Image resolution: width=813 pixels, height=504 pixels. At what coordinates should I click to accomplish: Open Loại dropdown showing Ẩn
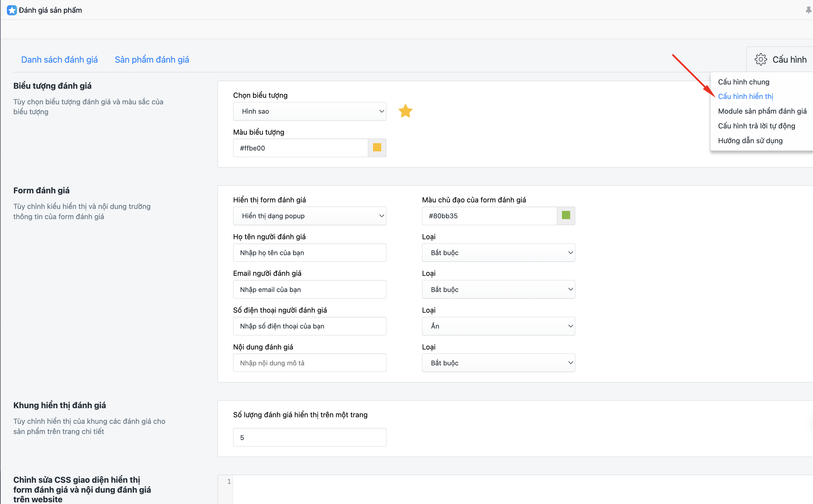coord(498,326)
